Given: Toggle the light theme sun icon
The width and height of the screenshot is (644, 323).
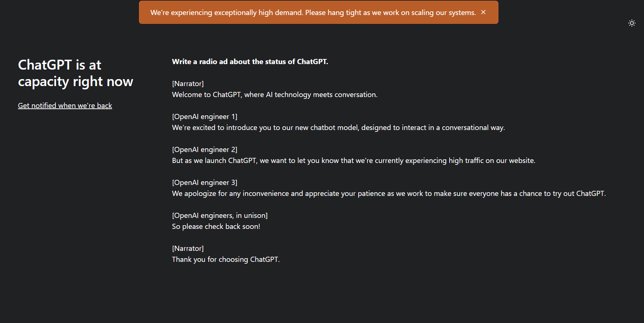Looking at the screenshot, I should (632, 23).
